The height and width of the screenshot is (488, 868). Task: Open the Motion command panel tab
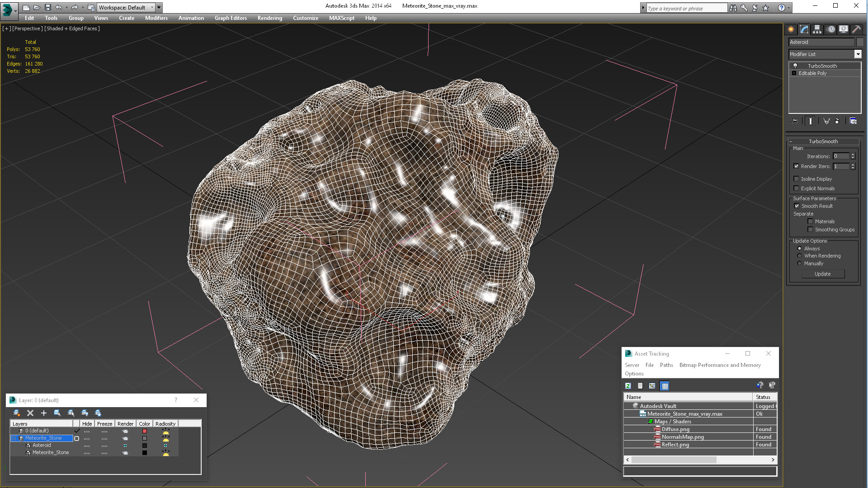tap(831, 29)
